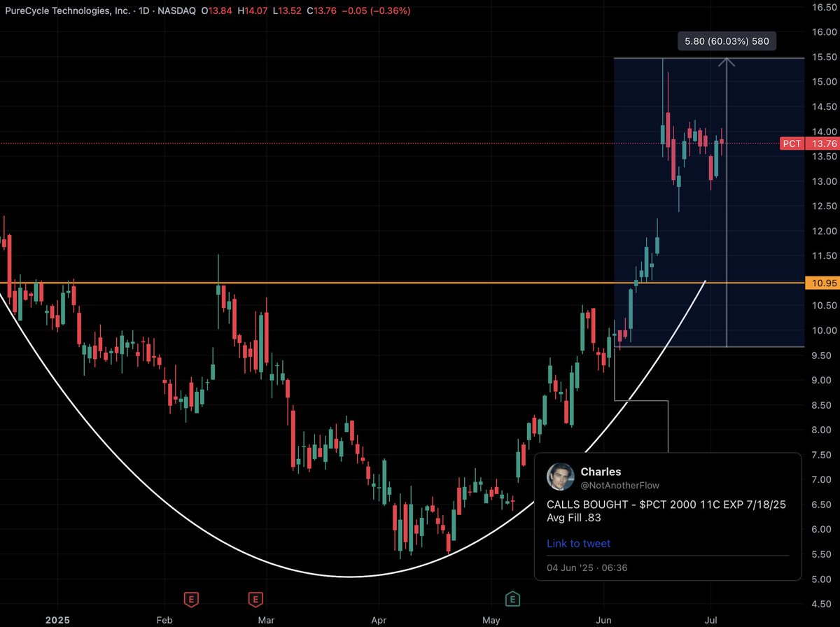Click Charles's profile avatar in tweet card

pyautogui.click(x=561, y=477)
